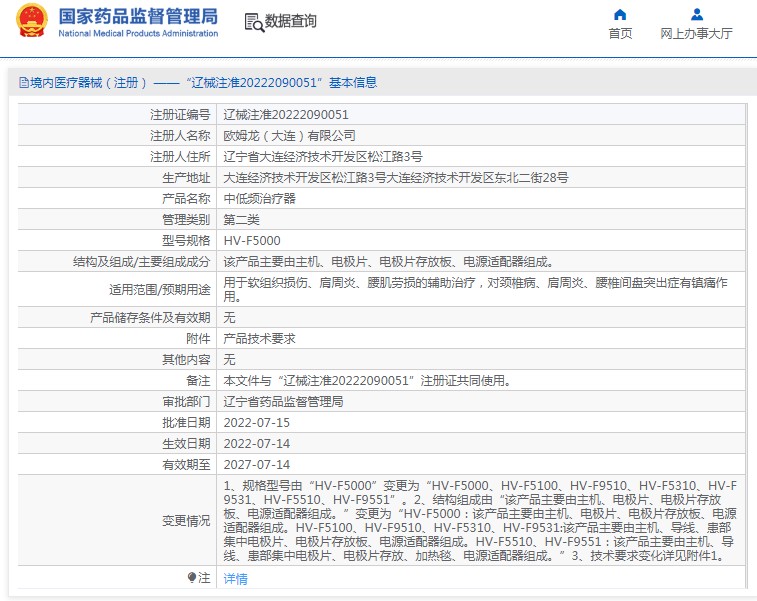Click the 变更情况 row label
The image size is (757, 601).
186,520
